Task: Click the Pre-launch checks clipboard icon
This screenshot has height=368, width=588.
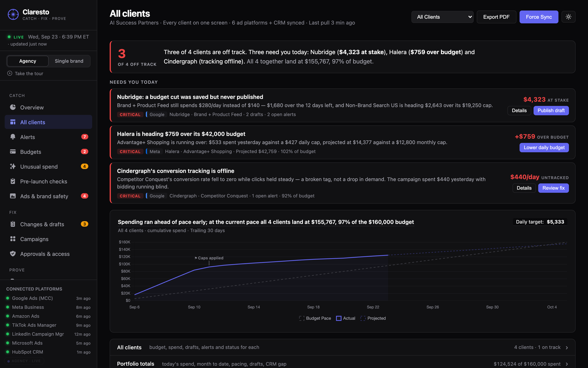Action: pyautogui.click(x=13, y=181)
